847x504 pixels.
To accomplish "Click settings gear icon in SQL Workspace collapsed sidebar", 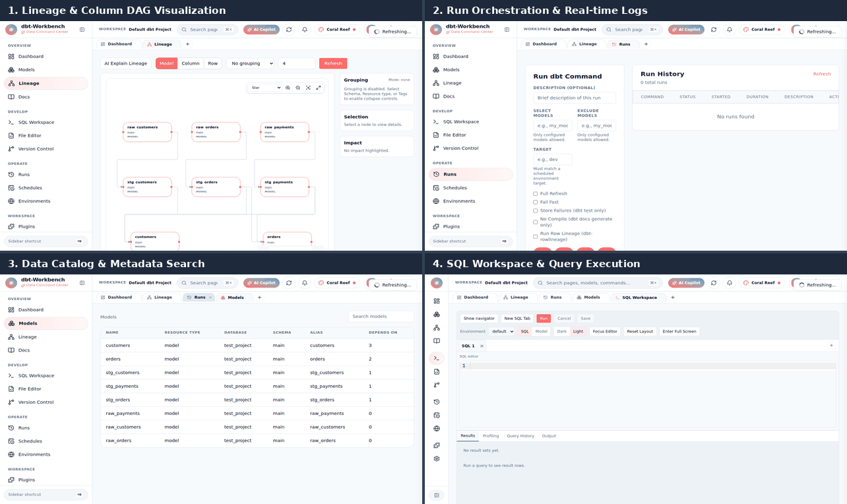I will (x=437, y=458).
